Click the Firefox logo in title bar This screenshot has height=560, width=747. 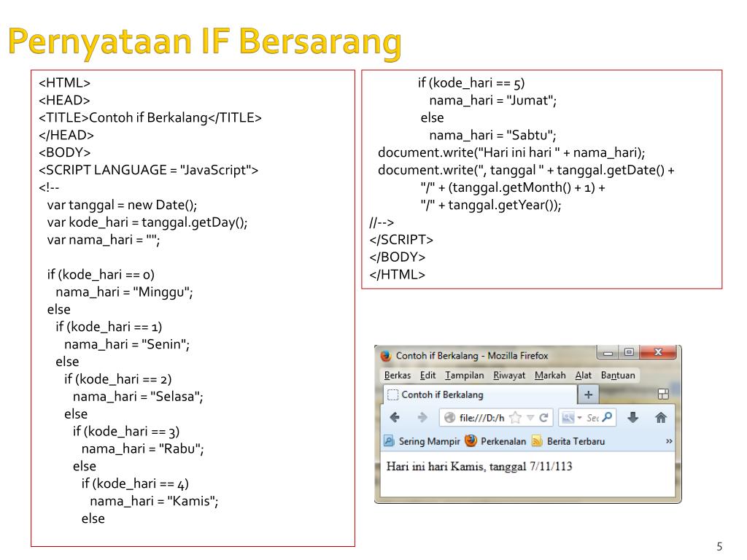pos(386,355)
